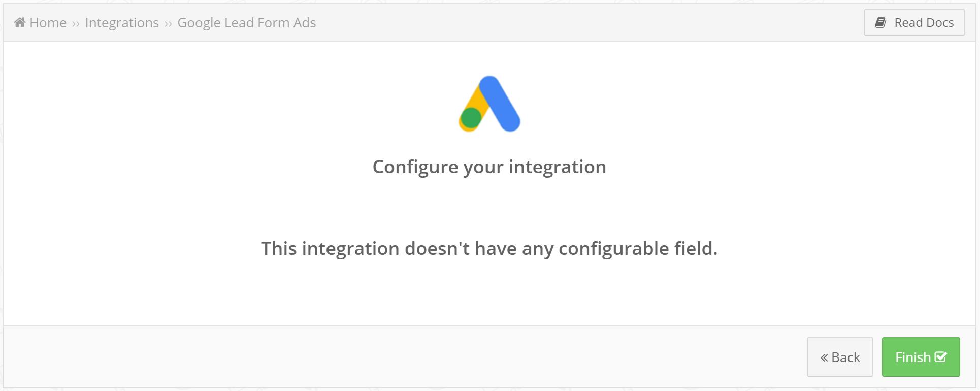Open the Integrations breadcrumb link

coord(122,23)
